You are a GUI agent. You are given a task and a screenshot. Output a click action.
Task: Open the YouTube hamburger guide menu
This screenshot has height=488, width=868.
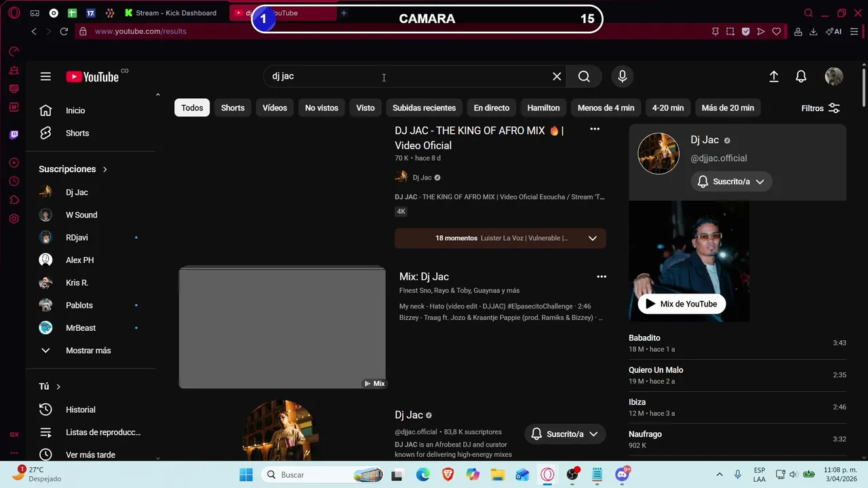click(x=45, y=77)
